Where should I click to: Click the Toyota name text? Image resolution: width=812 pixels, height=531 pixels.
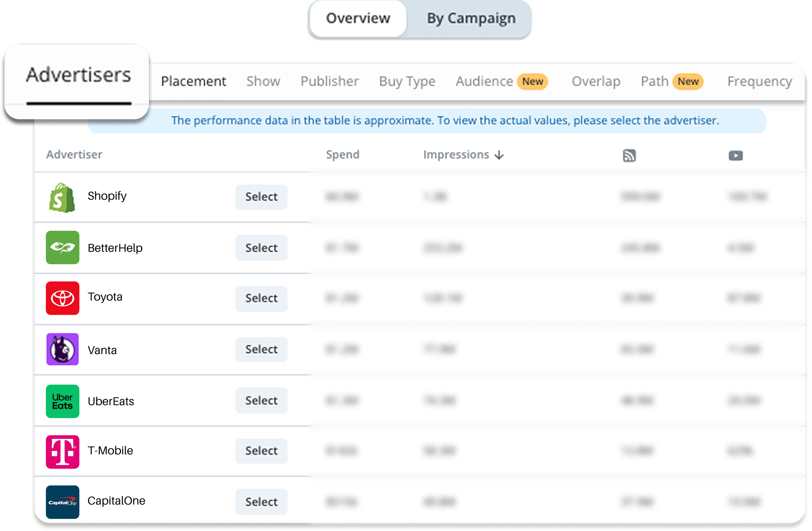105,297
